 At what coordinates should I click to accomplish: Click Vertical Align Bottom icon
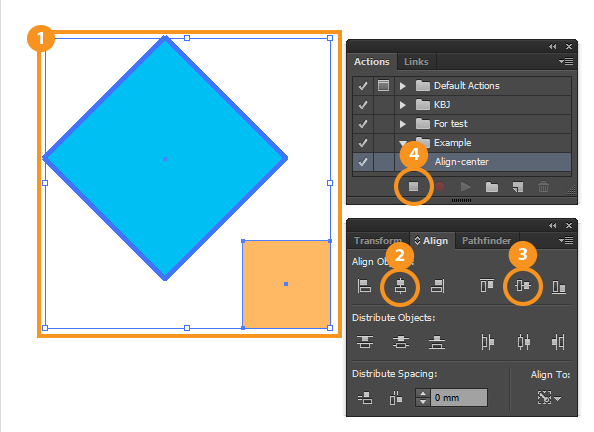click(x=559, y=287)
